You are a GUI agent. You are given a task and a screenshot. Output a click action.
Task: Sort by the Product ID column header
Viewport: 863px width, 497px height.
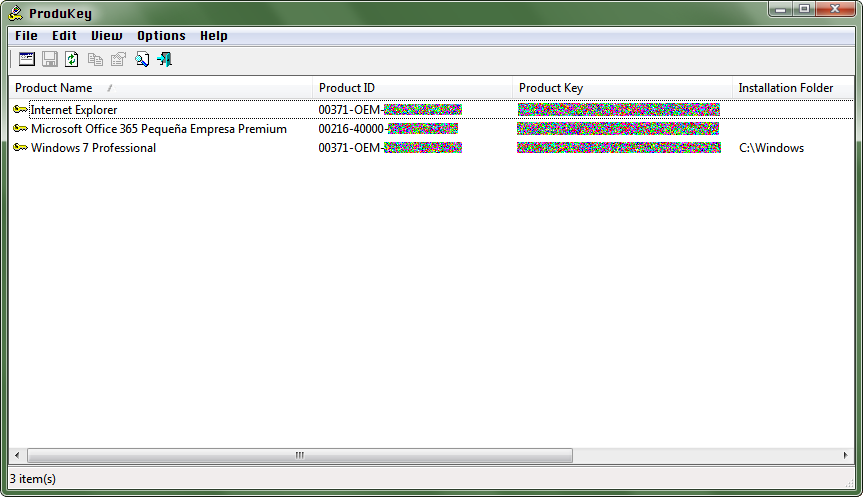click(413, 88)
